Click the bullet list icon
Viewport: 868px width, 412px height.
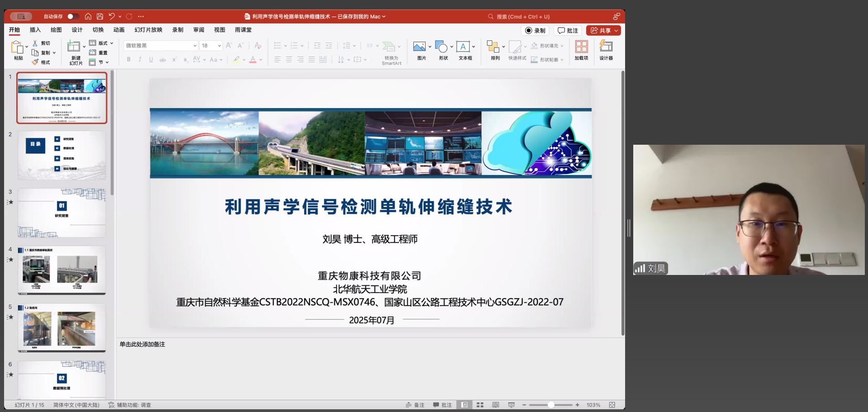[x=278, y=46]
